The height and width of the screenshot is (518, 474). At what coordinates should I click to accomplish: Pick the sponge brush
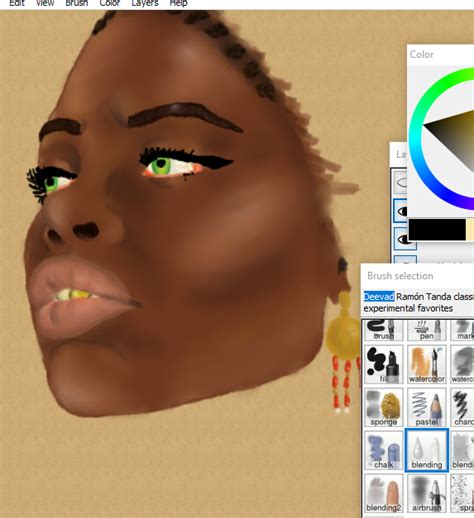pyautogui.click(x=384, y=407)
